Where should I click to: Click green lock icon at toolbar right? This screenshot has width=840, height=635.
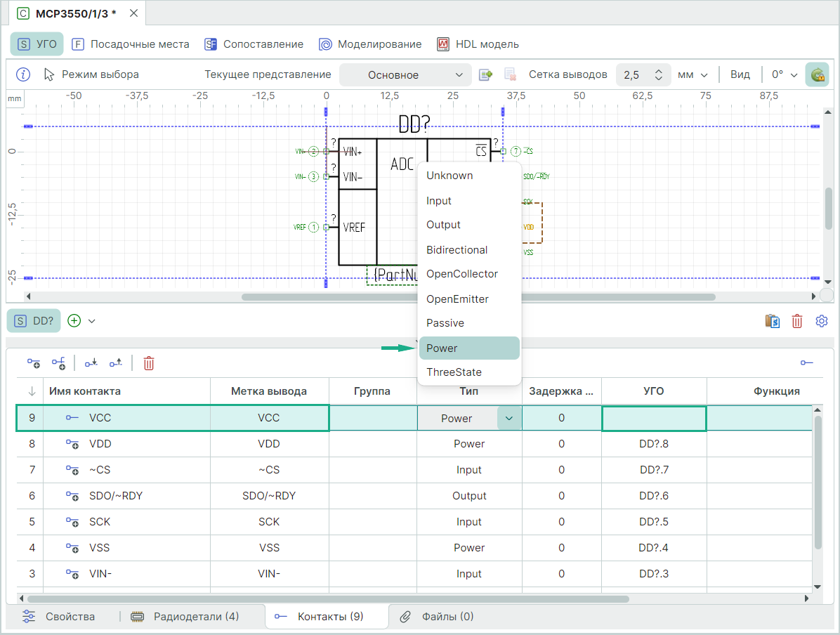pyautogui.click(x=817, y=74)
